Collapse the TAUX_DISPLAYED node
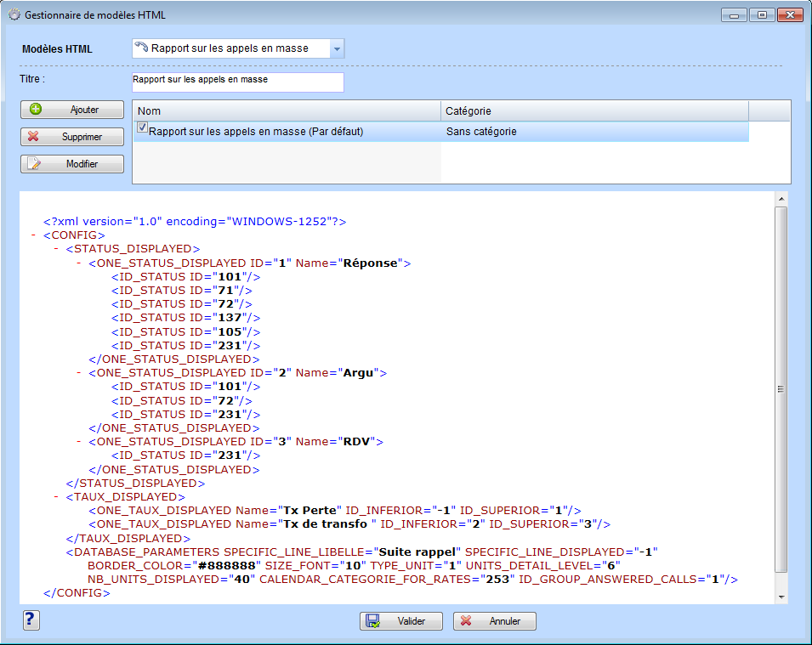 point(56,497)
